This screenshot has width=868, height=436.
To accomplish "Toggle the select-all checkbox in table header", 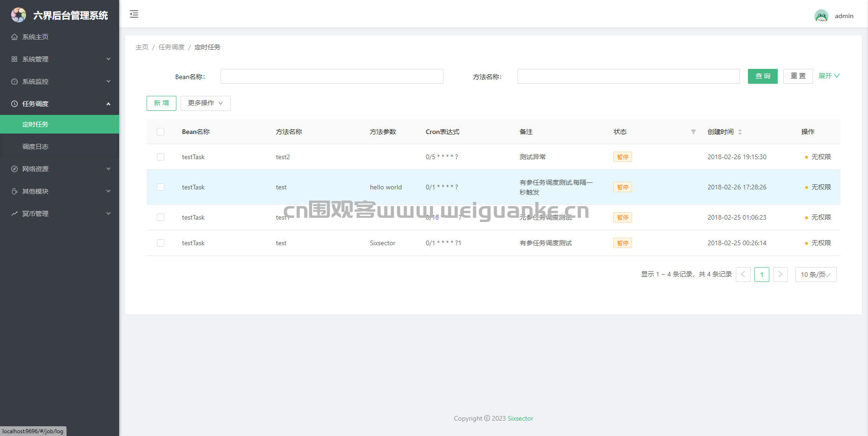I will point(161,132).
